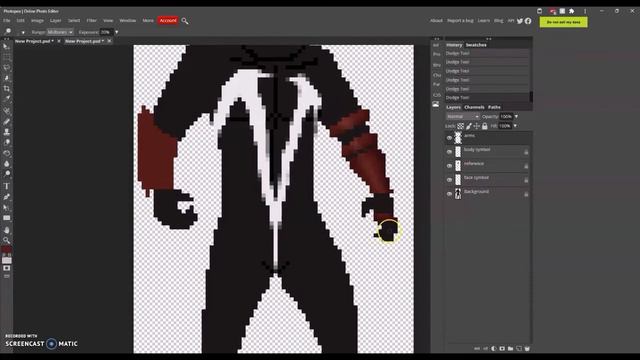Screen dimensions: 640x360
Task: Select the Gradient tool
Action: (x=7, y=153)
